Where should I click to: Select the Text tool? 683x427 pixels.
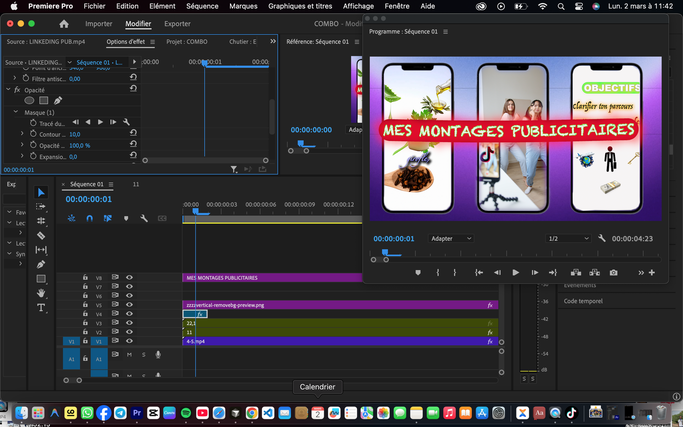coord(41,308)
